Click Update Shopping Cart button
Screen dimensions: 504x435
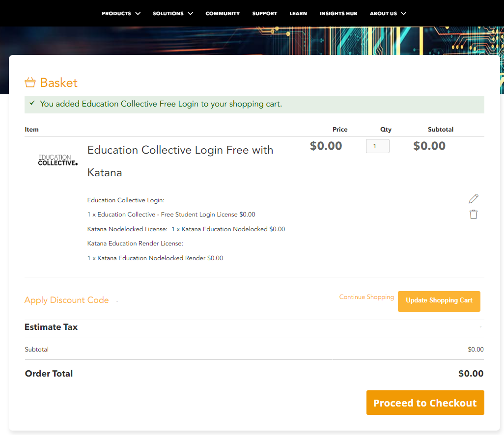click(439, 301)
